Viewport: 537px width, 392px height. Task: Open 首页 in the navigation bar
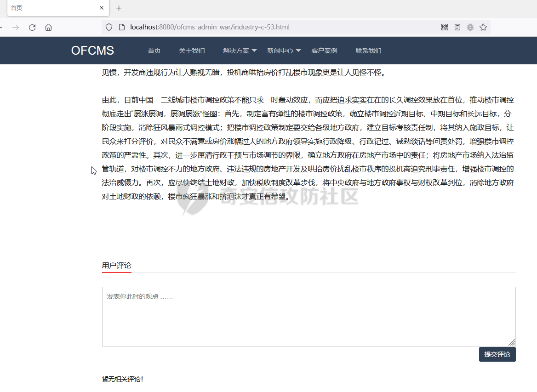point(154,51)
